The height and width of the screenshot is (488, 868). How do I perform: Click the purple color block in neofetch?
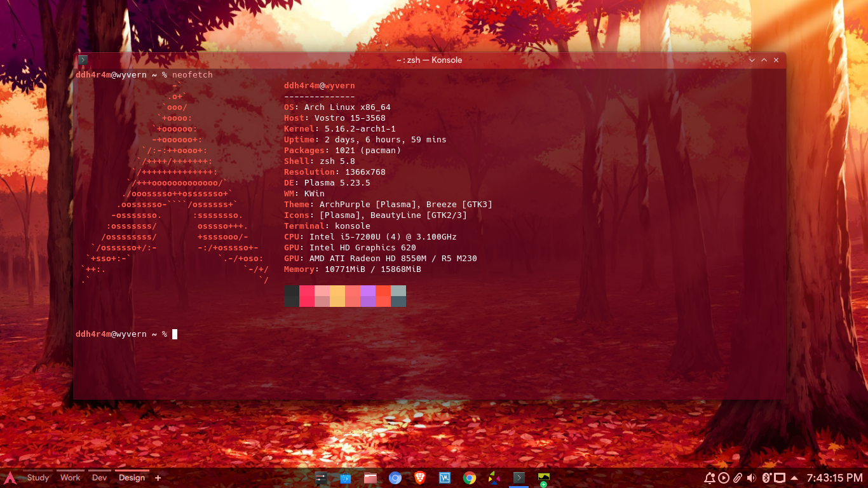tap(368, 296)
